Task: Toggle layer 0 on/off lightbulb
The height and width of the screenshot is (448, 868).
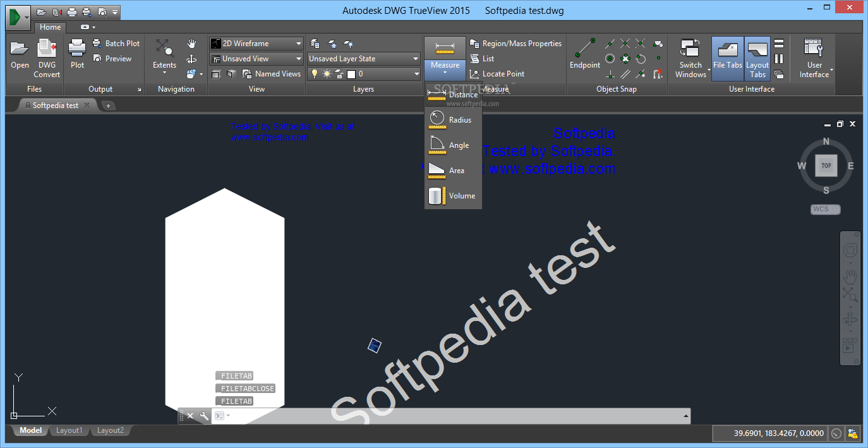Action: [x=315, y=74]
